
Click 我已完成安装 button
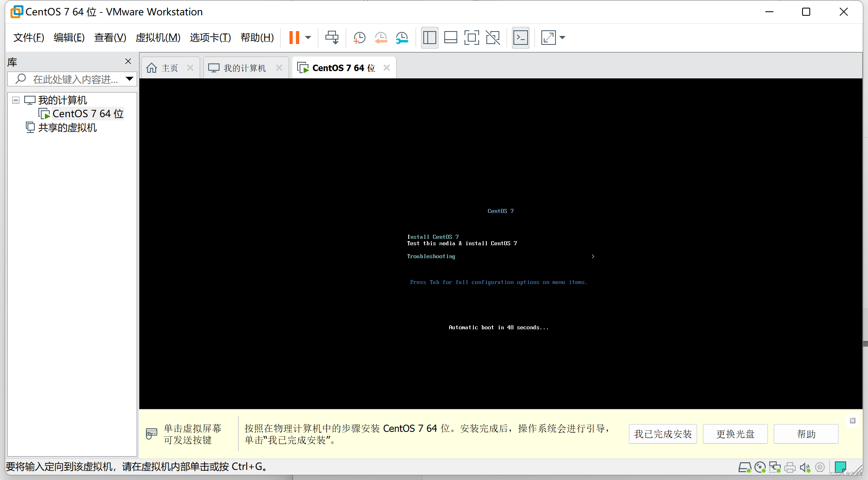663,434
